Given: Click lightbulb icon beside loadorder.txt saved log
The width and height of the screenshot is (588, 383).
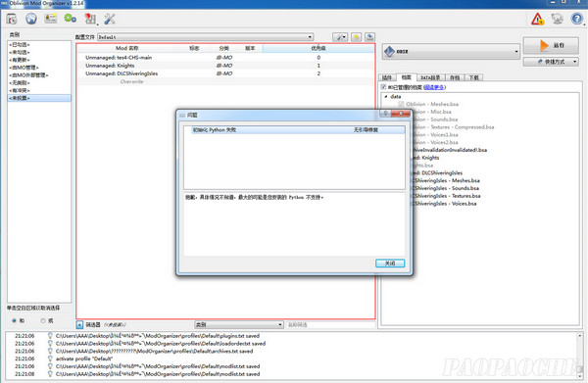Looking at the screenshot, I should point(50,343).
